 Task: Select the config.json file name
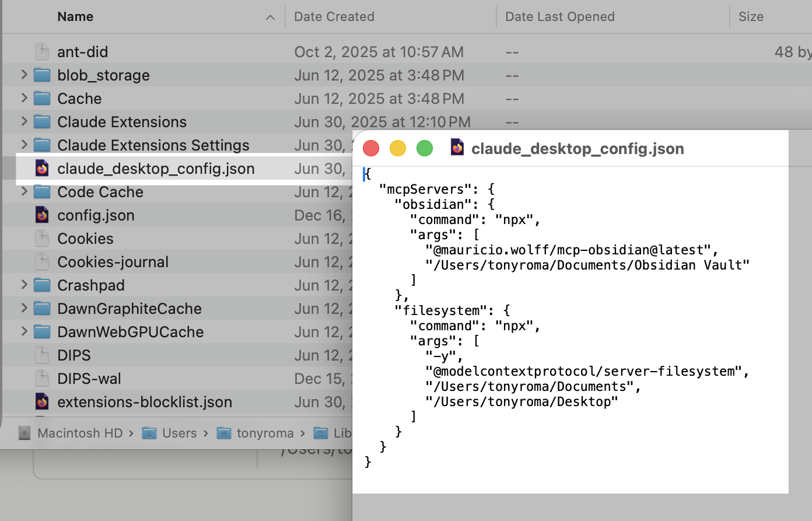pyautogui.click(x=96, y=215)
